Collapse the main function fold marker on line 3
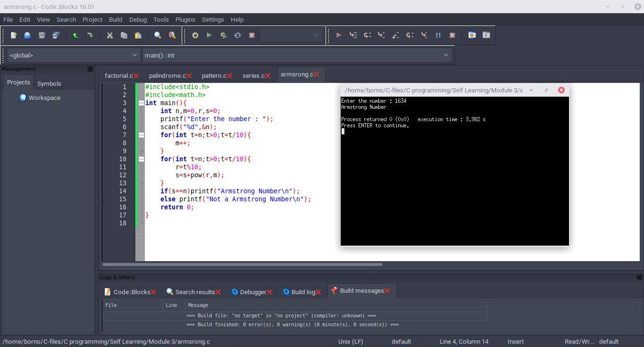 (141, 103)
